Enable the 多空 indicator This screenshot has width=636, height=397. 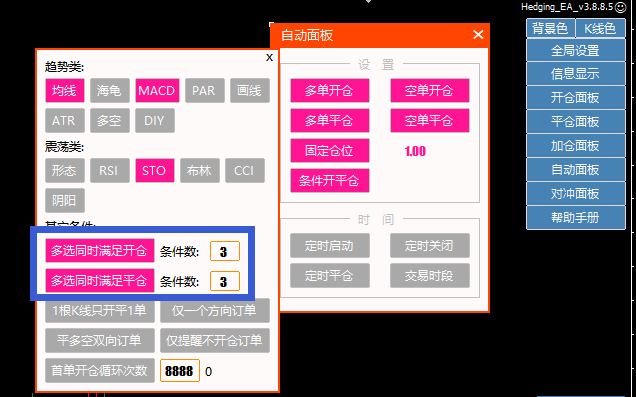point(110,120)
